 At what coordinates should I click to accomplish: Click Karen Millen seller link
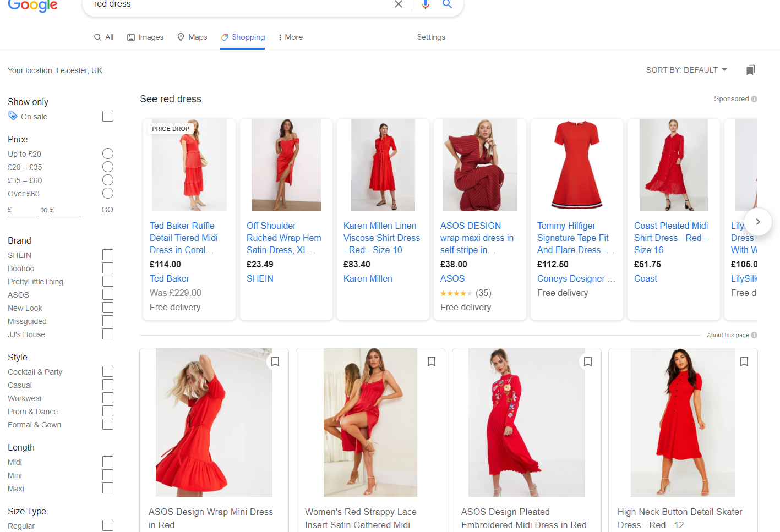[368, 279]
